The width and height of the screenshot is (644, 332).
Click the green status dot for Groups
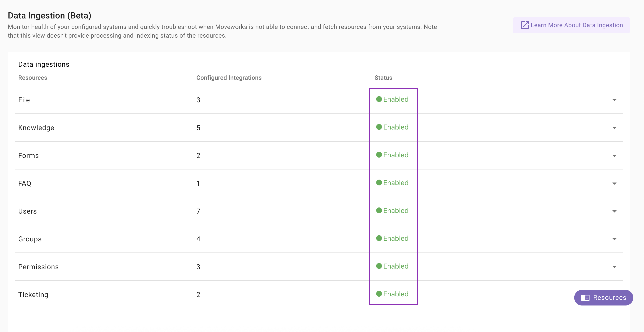[x=379, y=238]
